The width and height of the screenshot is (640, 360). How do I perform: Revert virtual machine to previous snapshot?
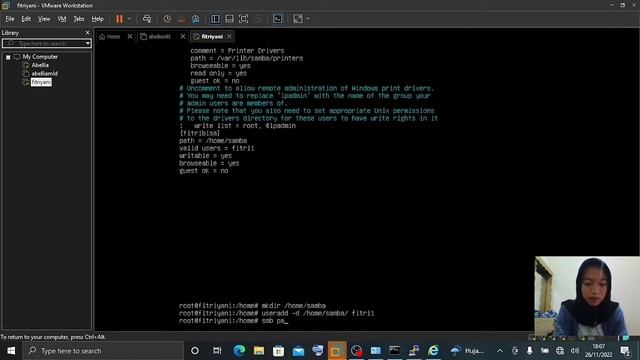(x=182, y=19)
